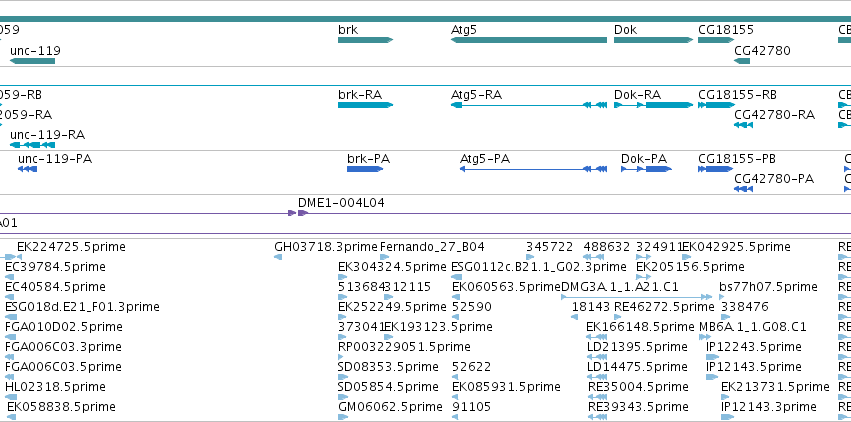851x422 pixels.
Task: Click the EK213731.5prime label
Action: (775, 387)
